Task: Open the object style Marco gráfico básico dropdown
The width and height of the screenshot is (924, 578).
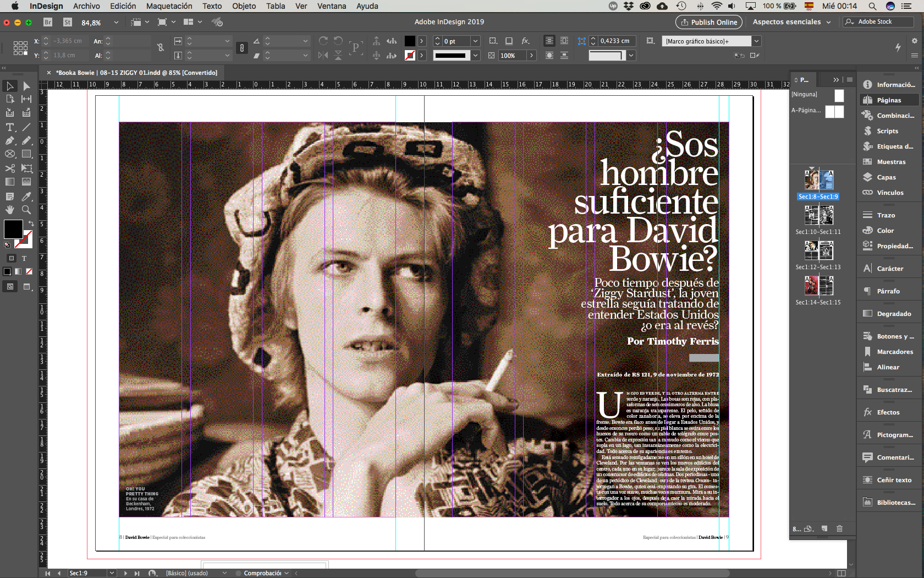Action: pyautogui.click(x=757, y=41)
